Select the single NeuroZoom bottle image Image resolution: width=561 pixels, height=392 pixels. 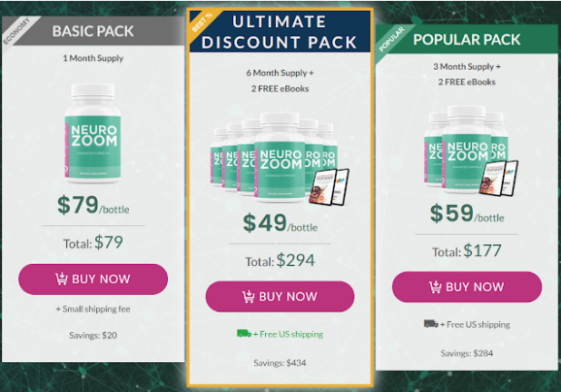[93, 133]
